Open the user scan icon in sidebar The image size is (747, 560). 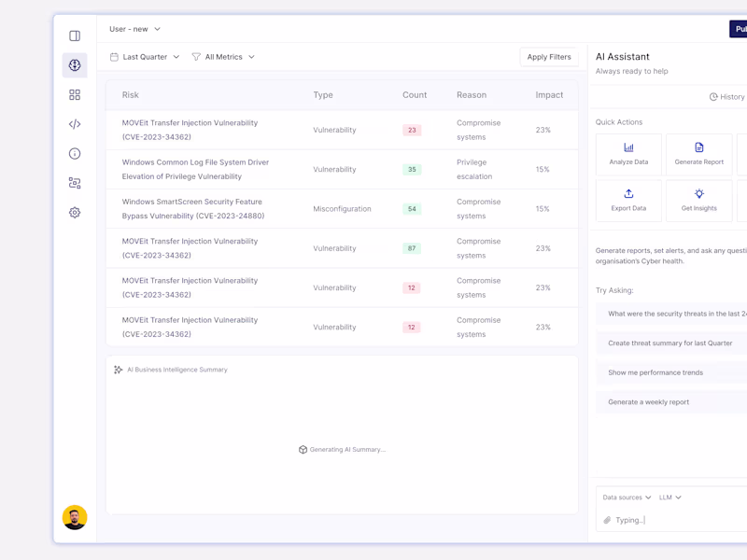click(75, 183)
